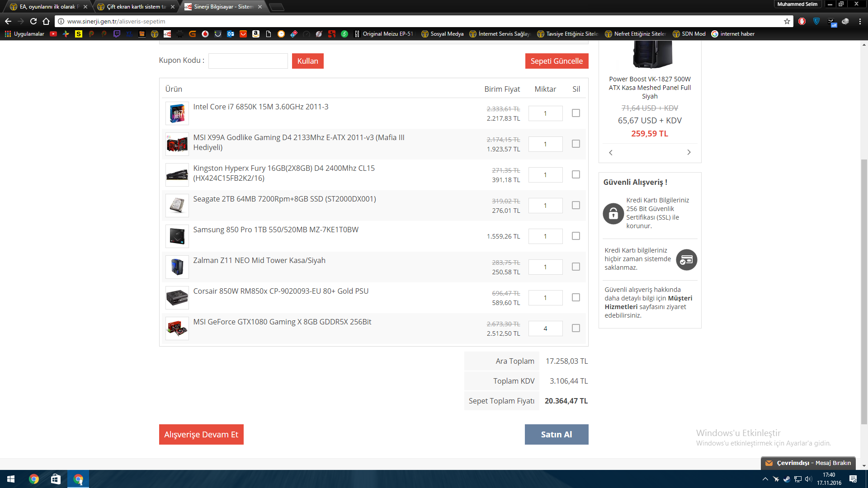Screen dimensions: 868x488
Task: Bookmark page with the star icon
Action: [x=787, y=21]
